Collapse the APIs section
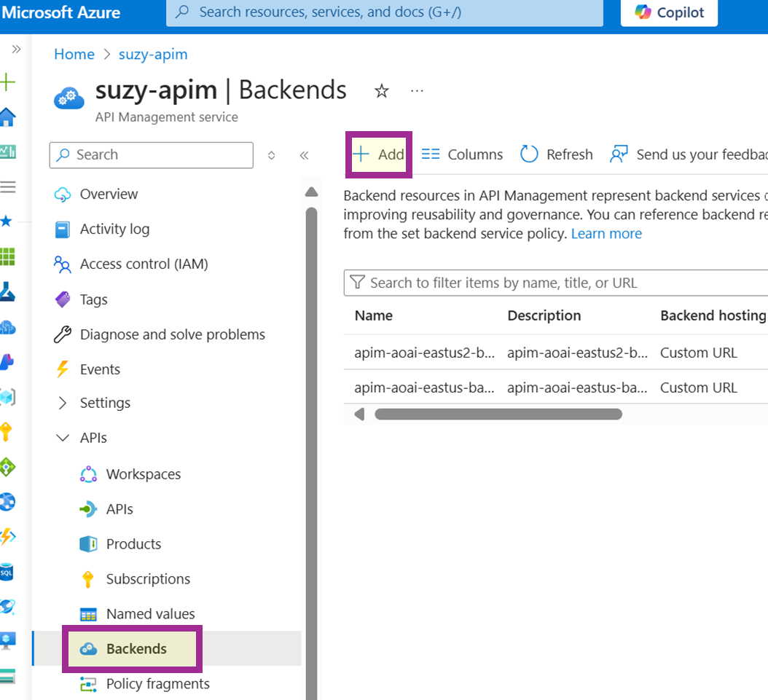The image size is (768, 700). [x=63, y=438]
